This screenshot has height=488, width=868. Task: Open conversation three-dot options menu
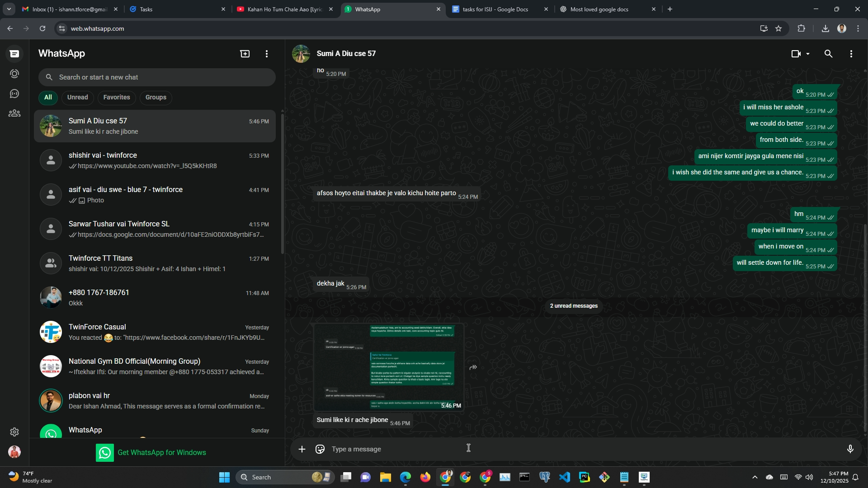click(x=851, y=54)
